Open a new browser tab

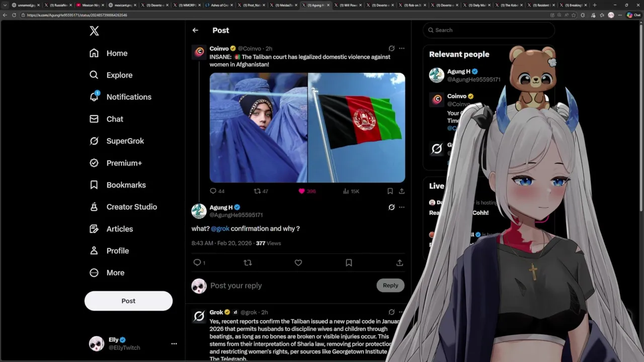(x=595, y=5)
